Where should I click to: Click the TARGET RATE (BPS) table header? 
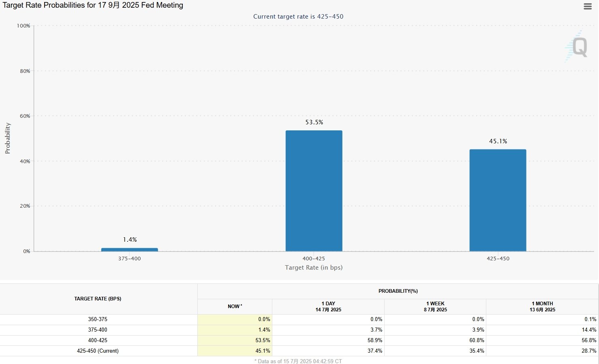point(98,299)
